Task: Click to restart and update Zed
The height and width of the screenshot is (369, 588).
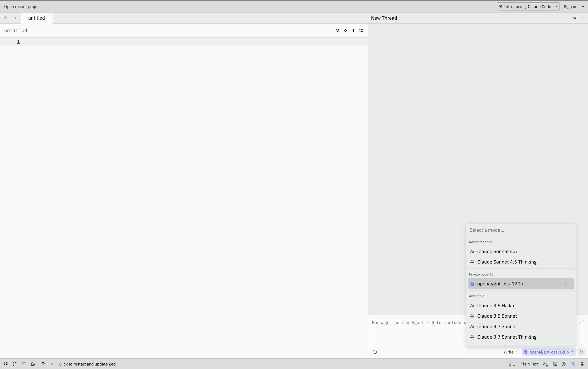Action: 87,364
